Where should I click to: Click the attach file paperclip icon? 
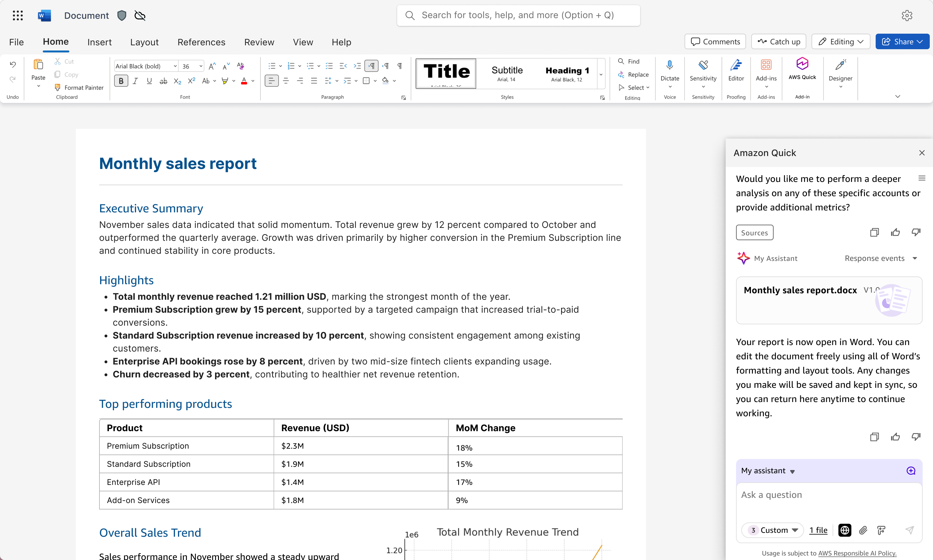(x=863, y=530)
